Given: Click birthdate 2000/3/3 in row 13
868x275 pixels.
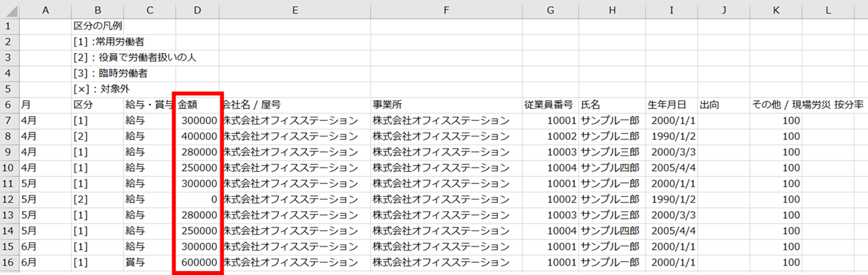Looking at the screenshot, I should [671, 215].
